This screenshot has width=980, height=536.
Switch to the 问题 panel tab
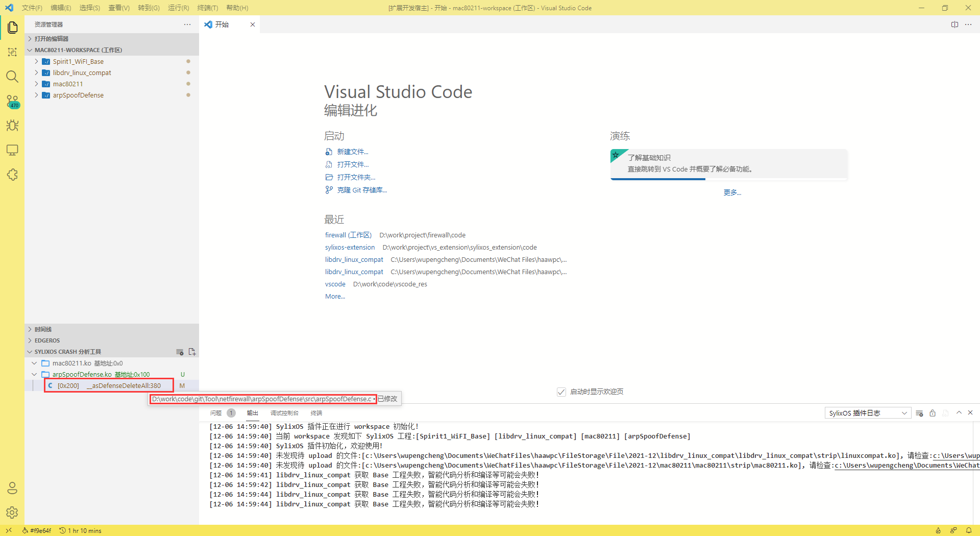216,413
